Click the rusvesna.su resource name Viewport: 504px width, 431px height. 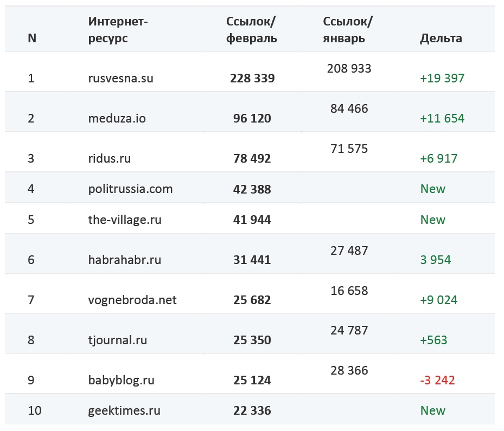[x=120, y=78]
